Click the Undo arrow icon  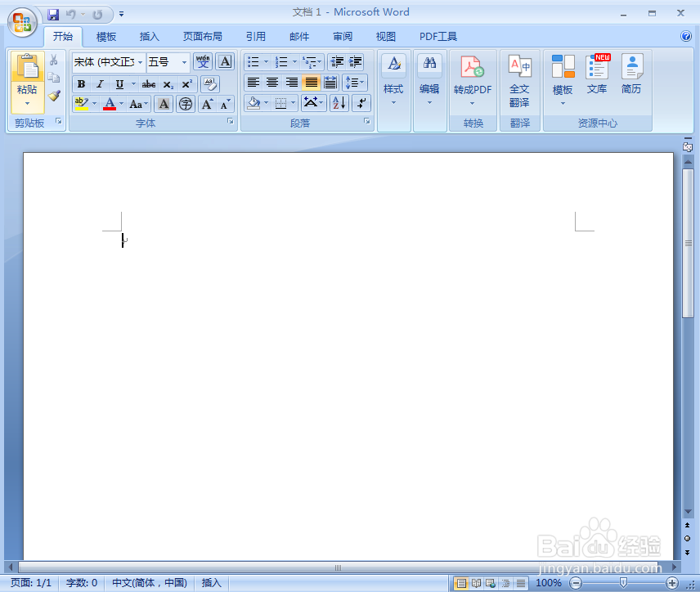tap(70, 15)
